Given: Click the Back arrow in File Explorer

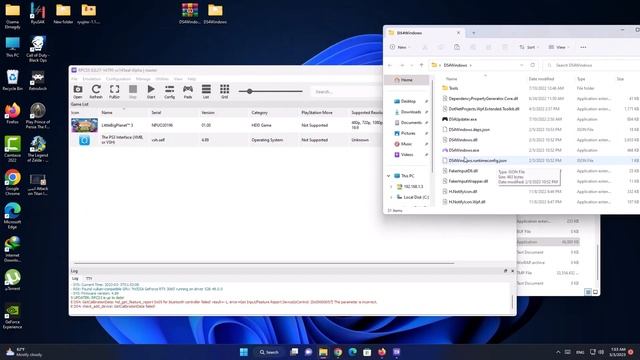Looking at the screenshot, I should click(390, 65).
